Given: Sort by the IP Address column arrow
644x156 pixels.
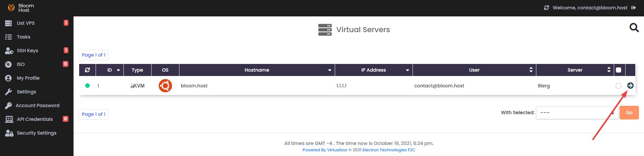Looking at the screenshot, I should [407, 70].
